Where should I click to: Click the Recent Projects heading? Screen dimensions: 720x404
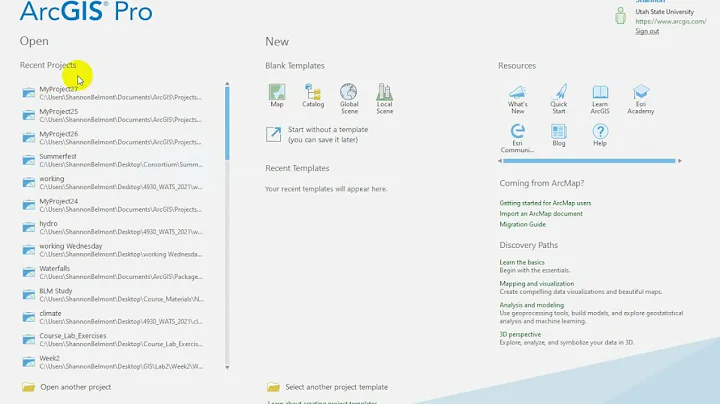click(x=48, y=65)
